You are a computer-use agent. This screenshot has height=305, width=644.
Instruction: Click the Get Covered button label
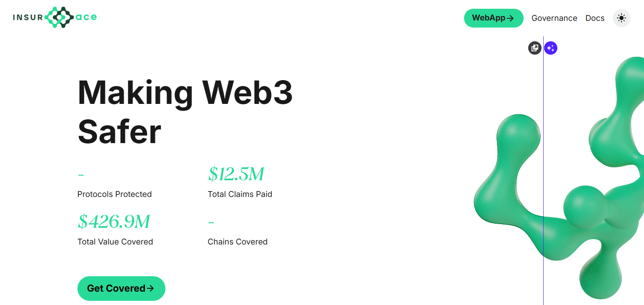(x=116, y=288)
